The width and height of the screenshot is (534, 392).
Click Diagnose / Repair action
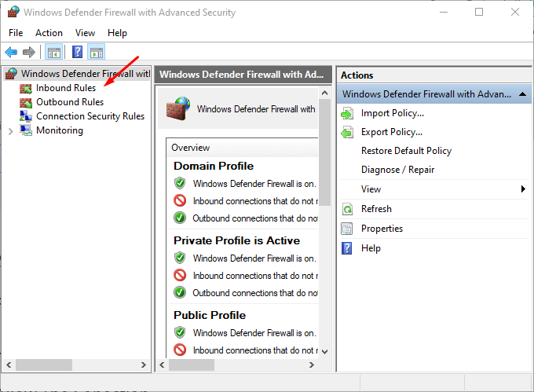[x=398, y=170]
